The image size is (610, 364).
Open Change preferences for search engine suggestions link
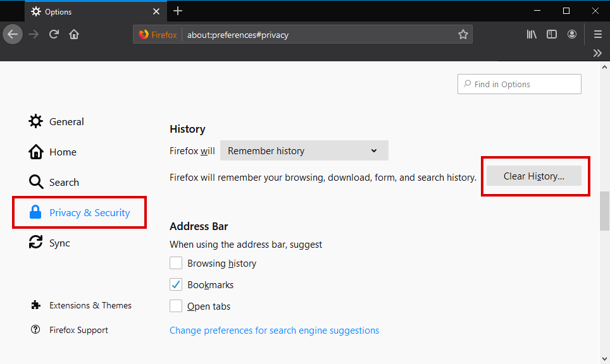coord(274,331)
